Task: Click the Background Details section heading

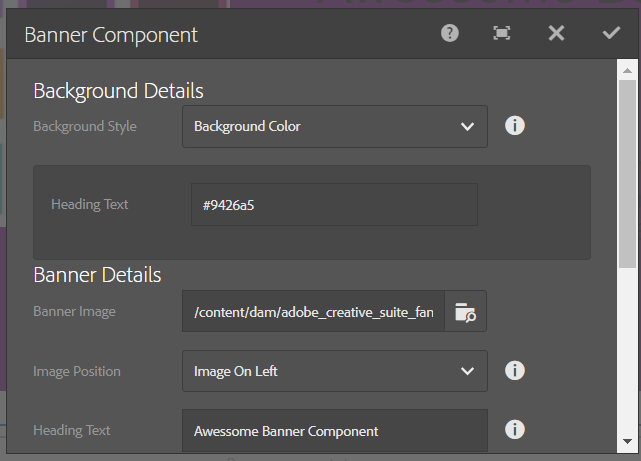Action: click(118, 91)
